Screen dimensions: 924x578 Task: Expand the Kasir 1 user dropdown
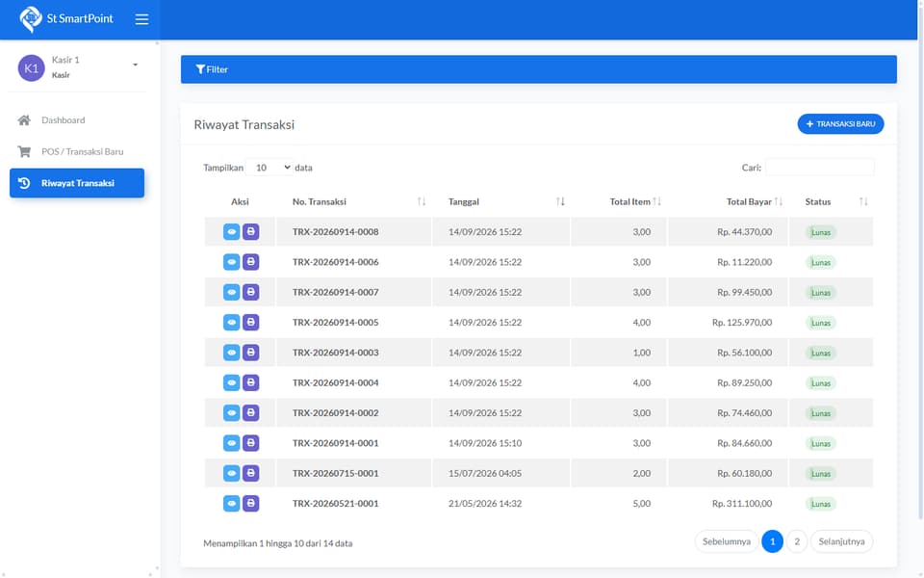[x=135, y=65]
